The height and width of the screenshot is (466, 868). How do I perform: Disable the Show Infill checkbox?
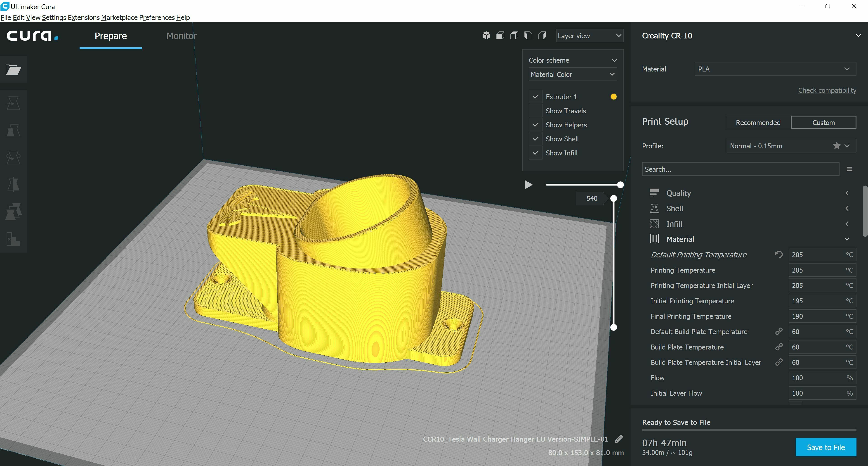(535, 153)
